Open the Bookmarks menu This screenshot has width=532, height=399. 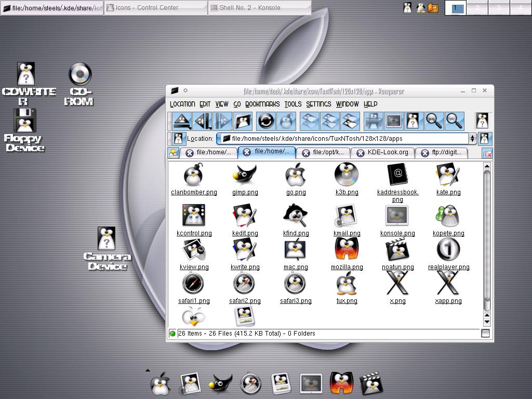point(262,104)
